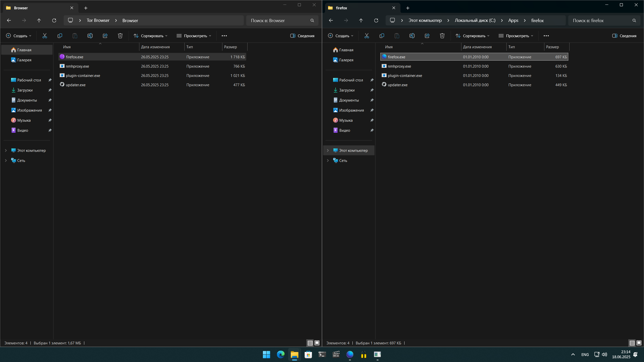Go up one level from firefox folder
Screen dimensions: 644x362
pyautogui.click(x=361, y=20)
